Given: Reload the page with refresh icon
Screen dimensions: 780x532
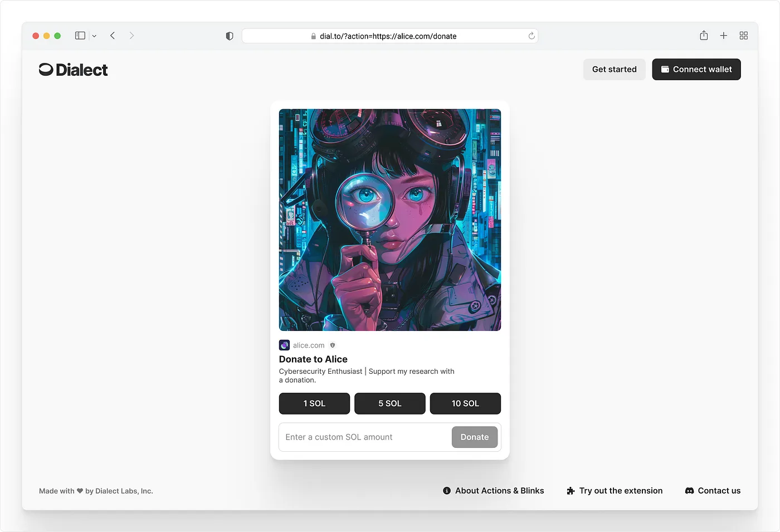Looking at the screenshot, I should point(532,36).
